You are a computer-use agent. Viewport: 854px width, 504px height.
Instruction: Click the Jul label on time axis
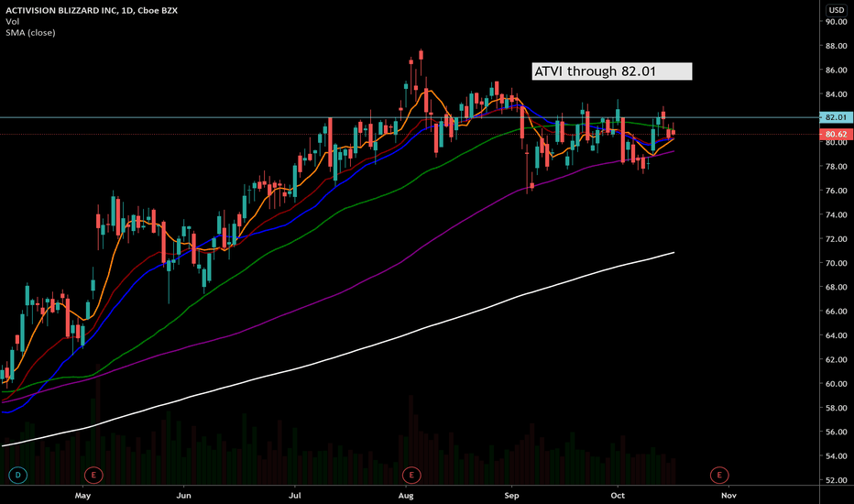(295, 495)
